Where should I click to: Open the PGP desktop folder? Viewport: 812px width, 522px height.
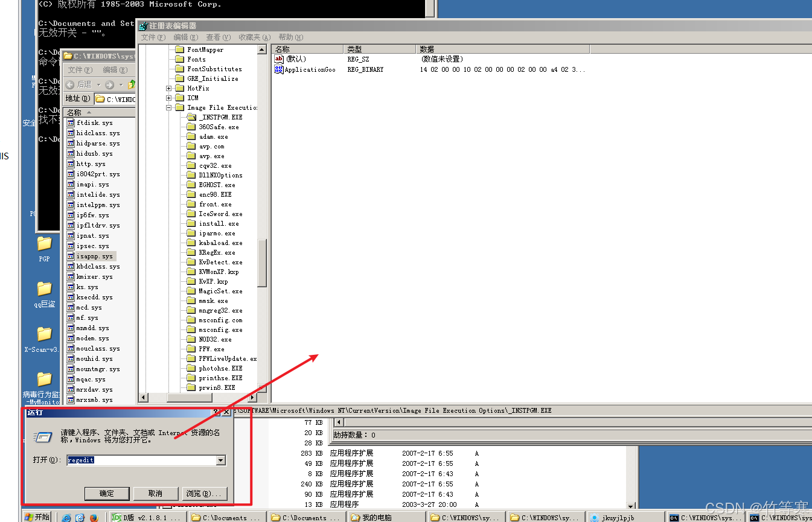click(44, 244)
